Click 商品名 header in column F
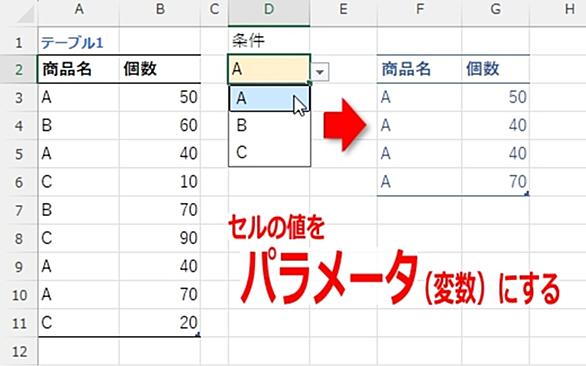The height and width of the screenshot is (366, 586). tap(419, 69)
